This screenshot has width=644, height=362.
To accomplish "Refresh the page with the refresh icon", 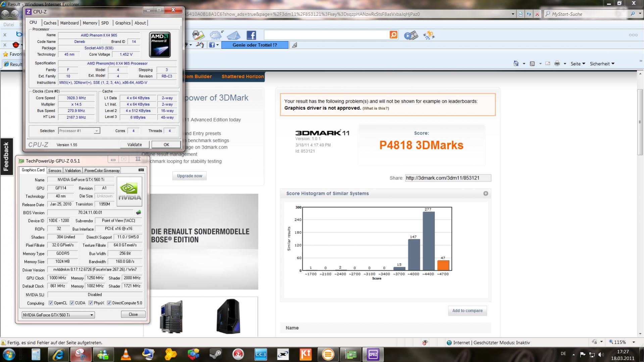I will 529,14.
